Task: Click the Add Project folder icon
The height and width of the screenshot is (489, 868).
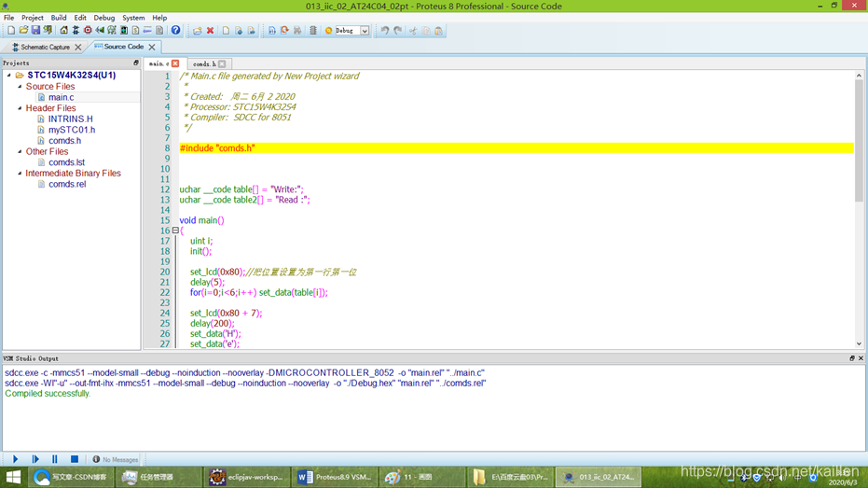Action: click(x=197, y=31)
